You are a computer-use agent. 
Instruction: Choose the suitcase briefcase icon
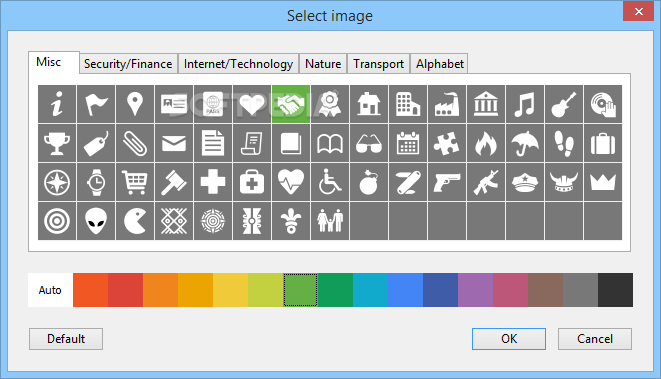(x=603, y=143)
